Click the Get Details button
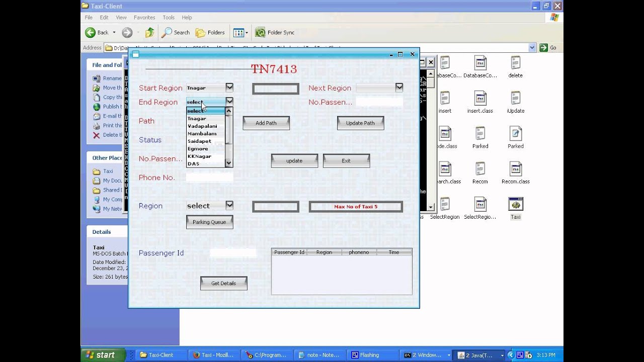Viewport: 644px width, 362px height. pos(223,284)
